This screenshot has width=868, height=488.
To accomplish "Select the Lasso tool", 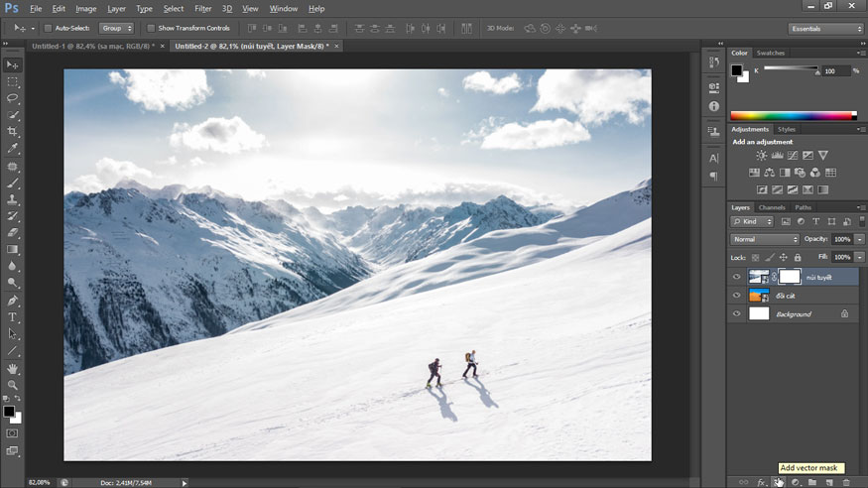I will (x=13, y=98).
